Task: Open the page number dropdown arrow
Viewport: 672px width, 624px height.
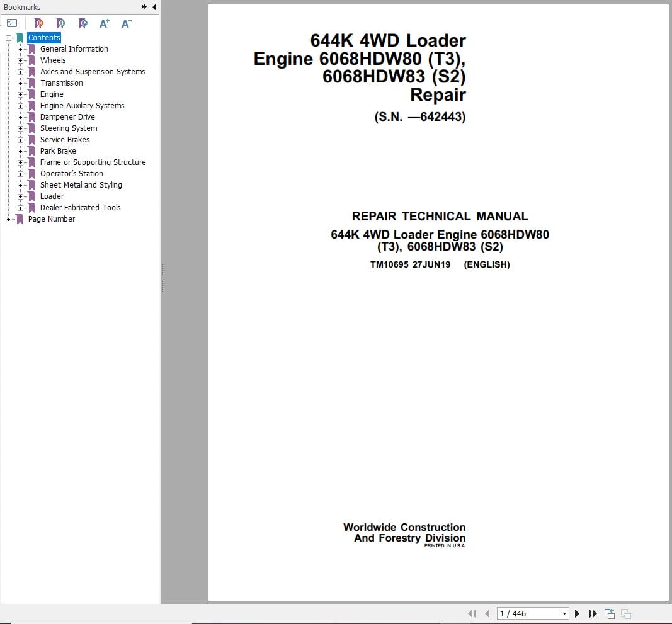Action: point(564,613)
